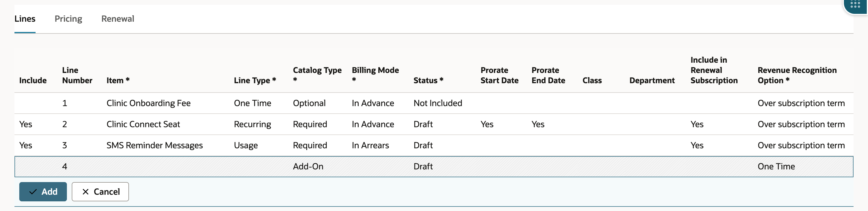Click line number 3 cell
This screenshot has width=868, height=211.
tap(64, 145)
